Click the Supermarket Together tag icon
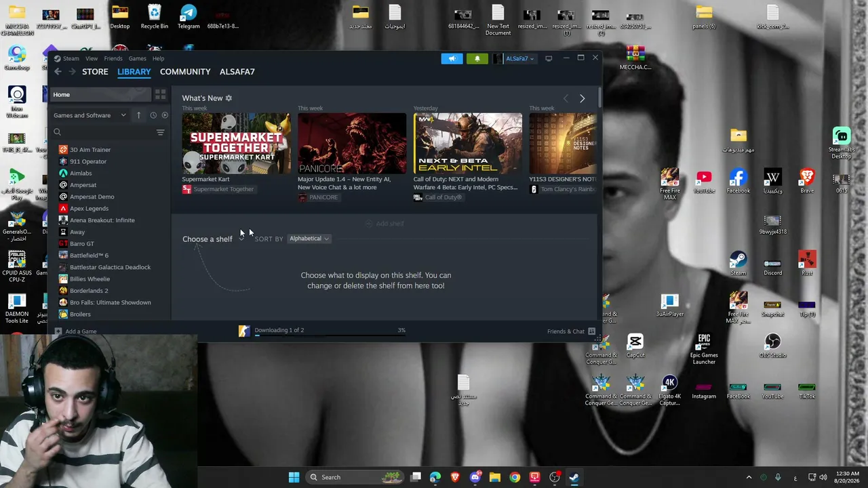This screenshot has height=488, width=868. (x=186, y=189)
